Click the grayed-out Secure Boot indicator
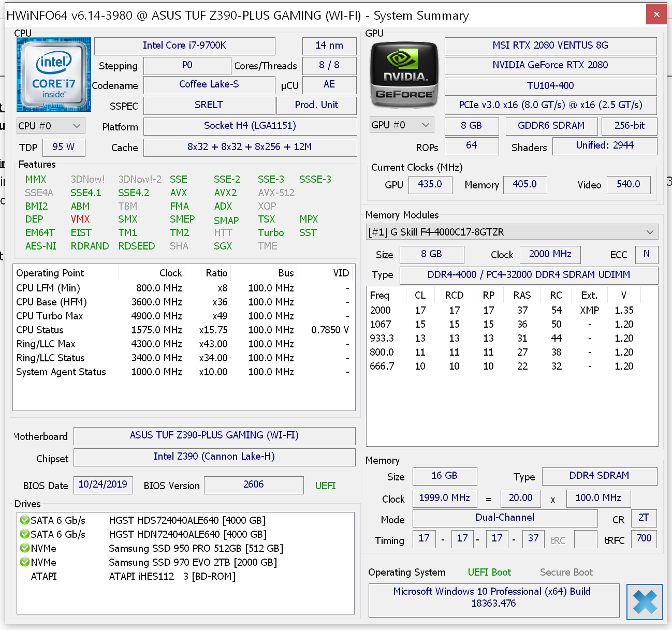 pyautogui.click(x=566, y=572)
